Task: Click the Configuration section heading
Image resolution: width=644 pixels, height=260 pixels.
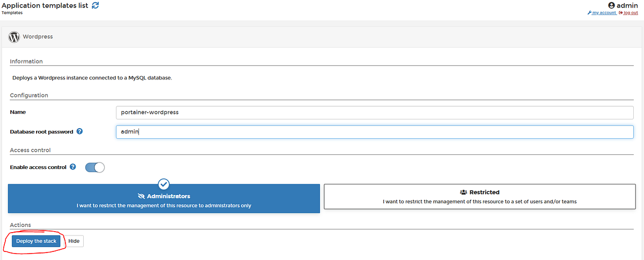Action: [x=29, y=95]
